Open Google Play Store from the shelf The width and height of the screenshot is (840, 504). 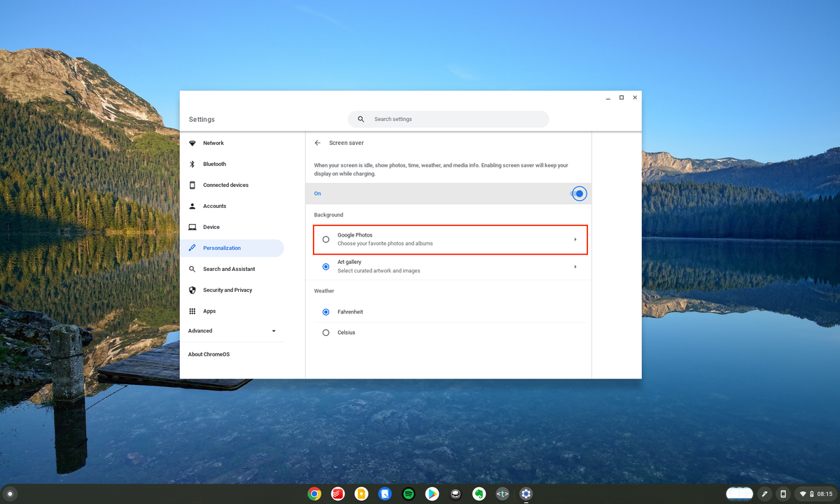[432, 493]
